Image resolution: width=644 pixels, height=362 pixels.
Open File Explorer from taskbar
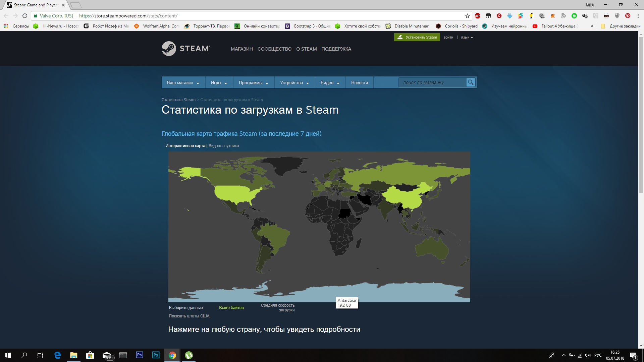click(74, 355)
